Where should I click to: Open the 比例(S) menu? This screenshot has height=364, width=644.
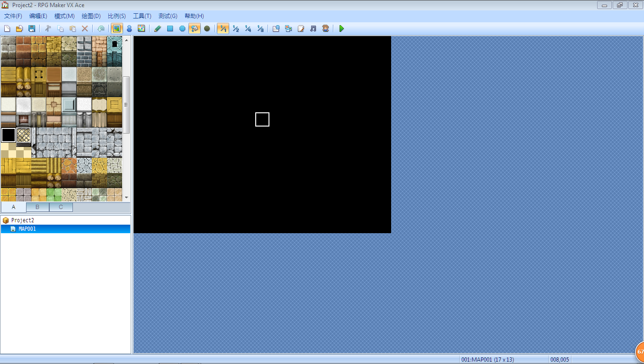point(116,16)
